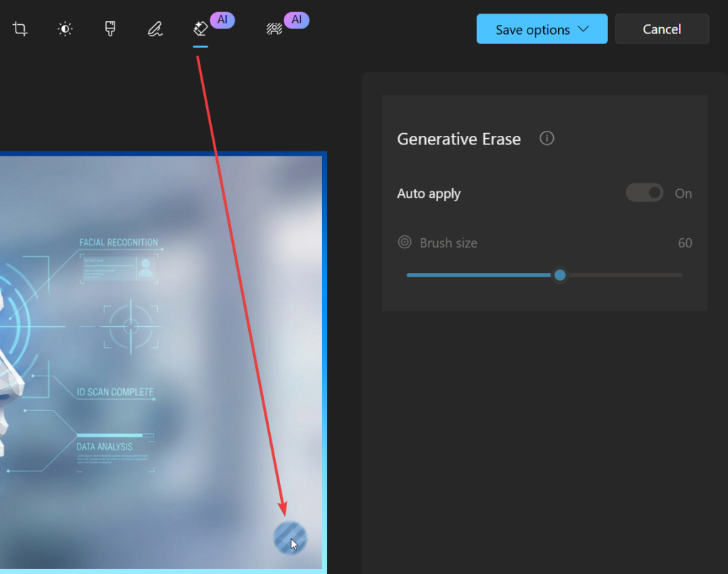
Task: Select the Generative Erase tool icon
Action: (x=200, y=29)
